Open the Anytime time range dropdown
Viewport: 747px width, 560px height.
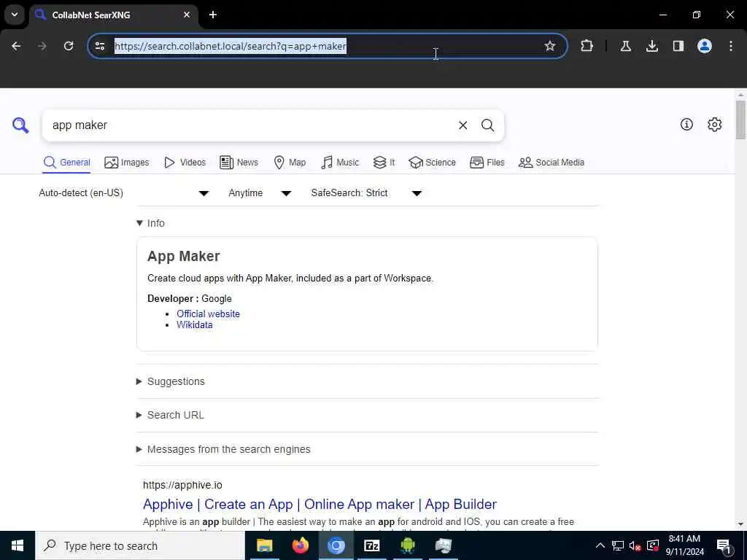point(260,192)
